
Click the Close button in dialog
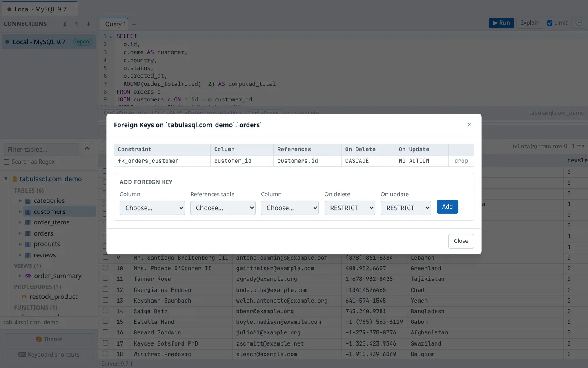point(461,241)
